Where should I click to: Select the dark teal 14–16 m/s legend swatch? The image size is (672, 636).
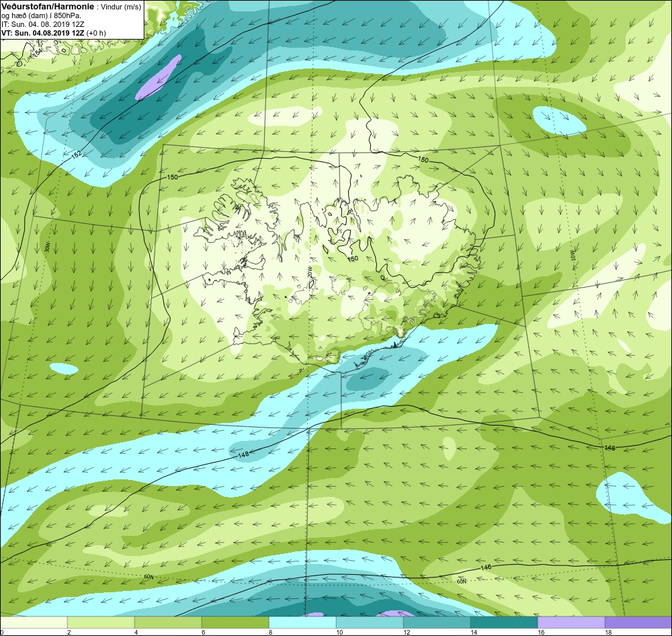point(504,623)
